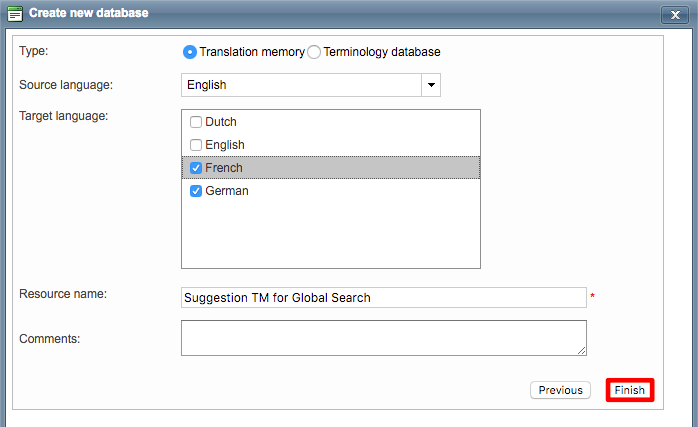
Task: Click the Resource name label
Action: point(63,294)
